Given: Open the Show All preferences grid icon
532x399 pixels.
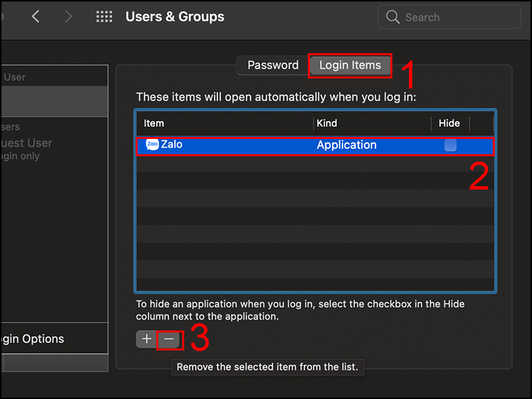Looking at the screenshot, I should (104, 17).
